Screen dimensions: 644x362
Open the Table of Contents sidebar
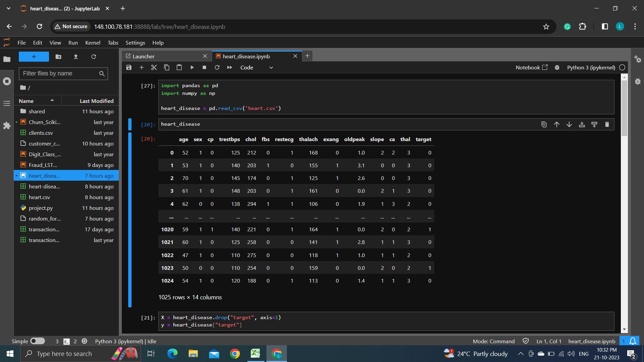point(7,103)
